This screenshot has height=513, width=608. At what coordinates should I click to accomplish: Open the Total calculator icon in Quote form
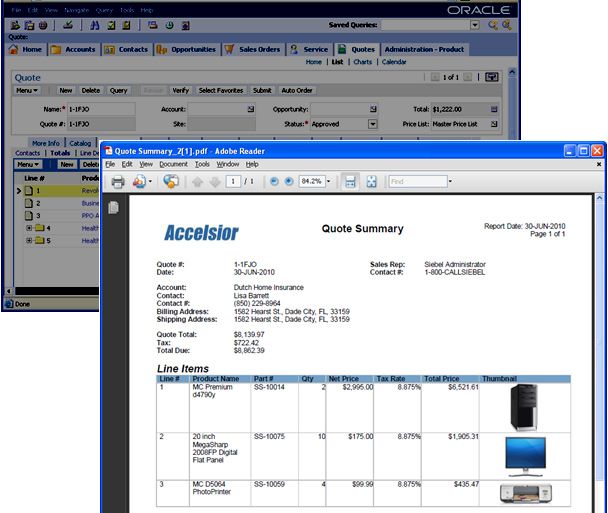point(494,109)
